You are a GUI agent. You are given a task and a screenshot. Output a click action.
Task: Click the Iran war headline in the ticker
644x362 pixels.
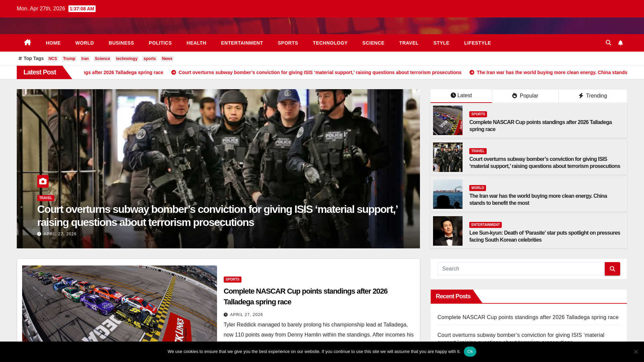tap(548, 72)
